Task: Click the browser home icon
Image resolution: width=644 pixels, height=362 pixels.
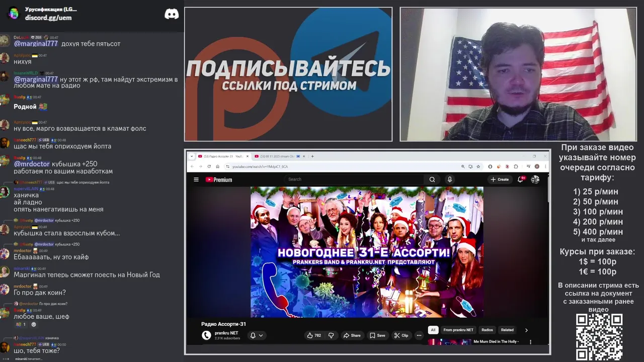Action: click(217, 166)
